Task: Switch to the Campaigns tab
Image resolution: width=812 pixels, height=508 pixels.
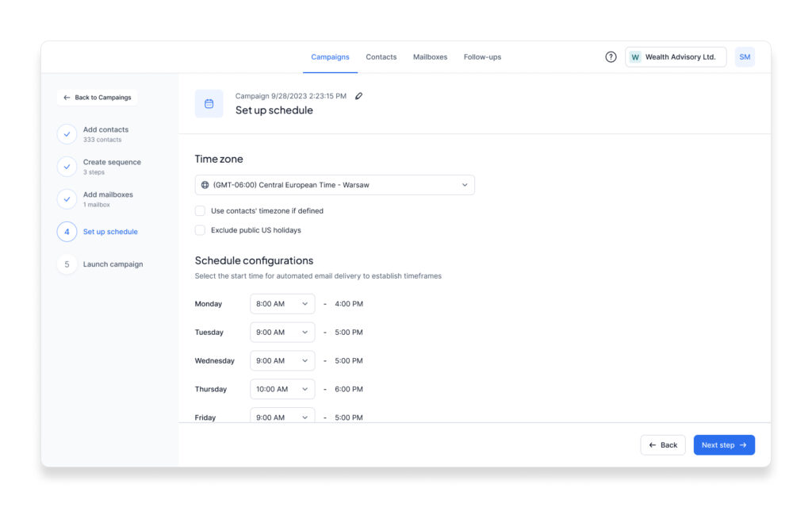Action: tap(330, 57)
